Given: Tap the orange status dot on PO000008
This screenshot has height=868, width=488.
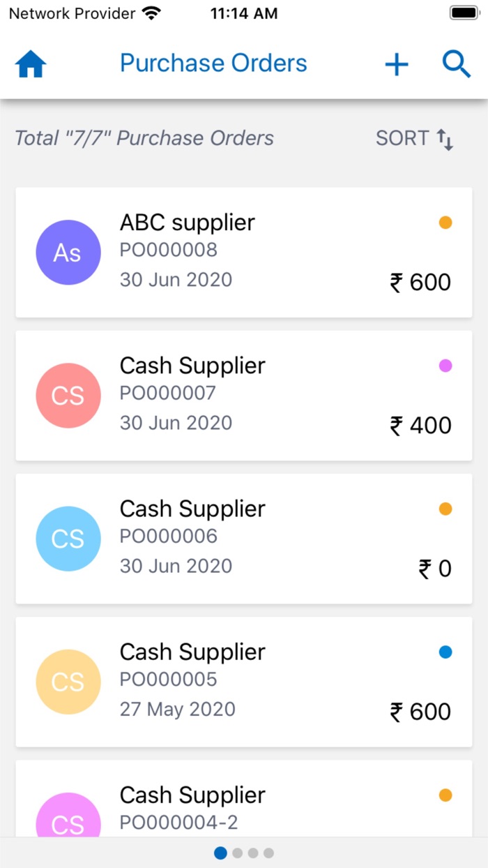Looking at the screenshot, I should (x=445, y=222).
